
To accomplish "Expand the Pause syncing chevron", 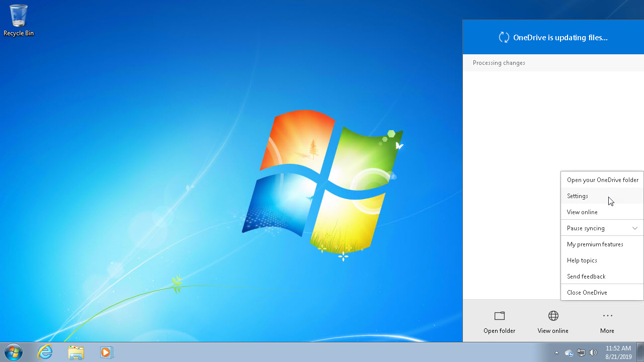I will pos(635,228).
